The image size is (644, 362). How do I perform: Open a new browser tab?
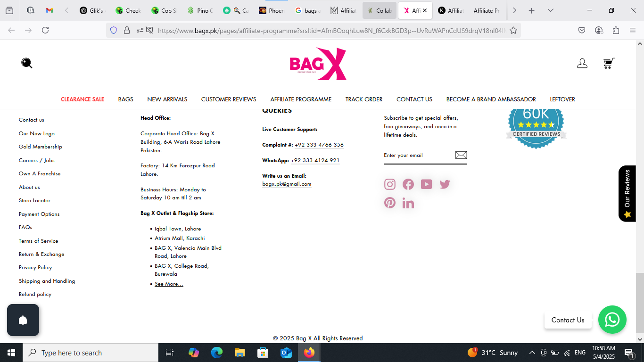pyautogui.click(x=532, y=10)
